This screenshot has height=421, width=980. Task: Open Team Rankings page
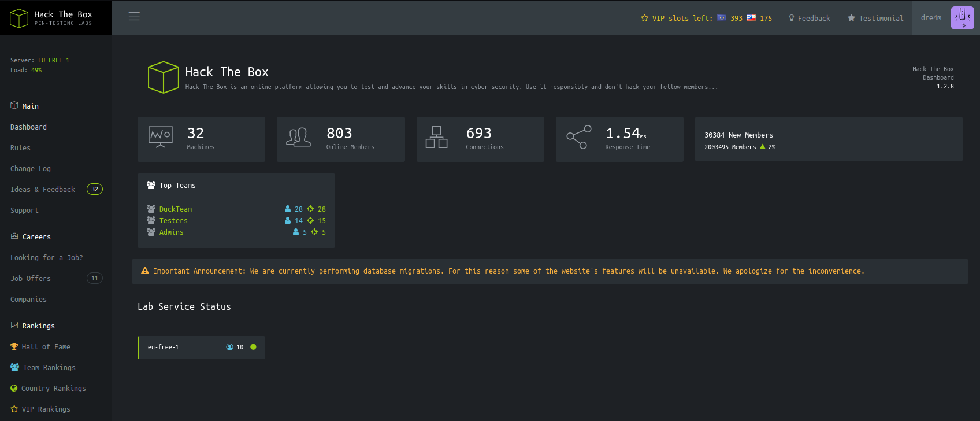coord(49,367)
